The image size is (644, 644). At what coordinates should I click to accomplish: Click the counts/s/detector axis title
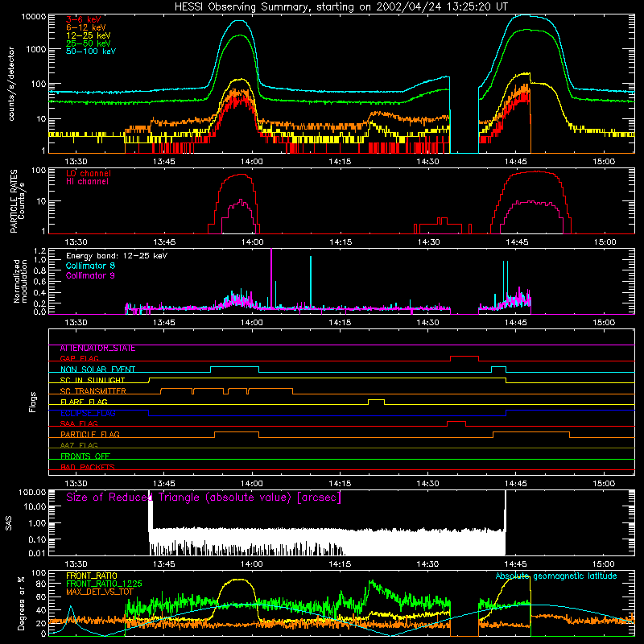pos(11,84)
